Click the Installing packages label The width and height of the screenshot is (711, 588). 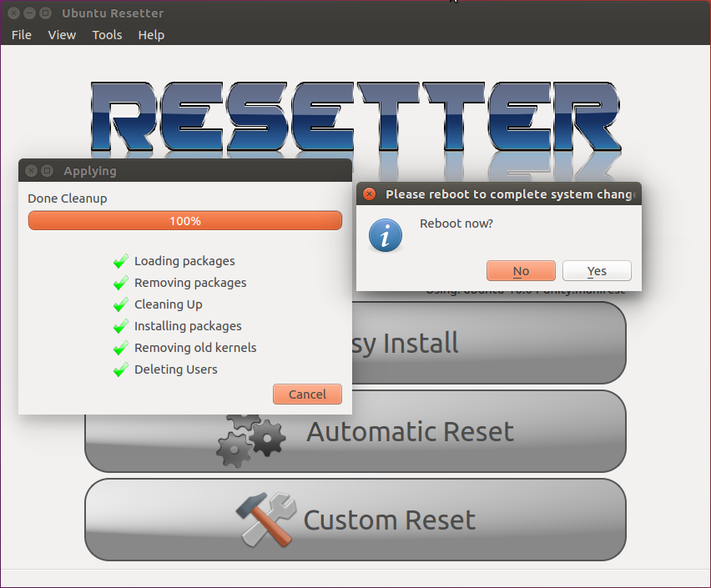(188, 326)
